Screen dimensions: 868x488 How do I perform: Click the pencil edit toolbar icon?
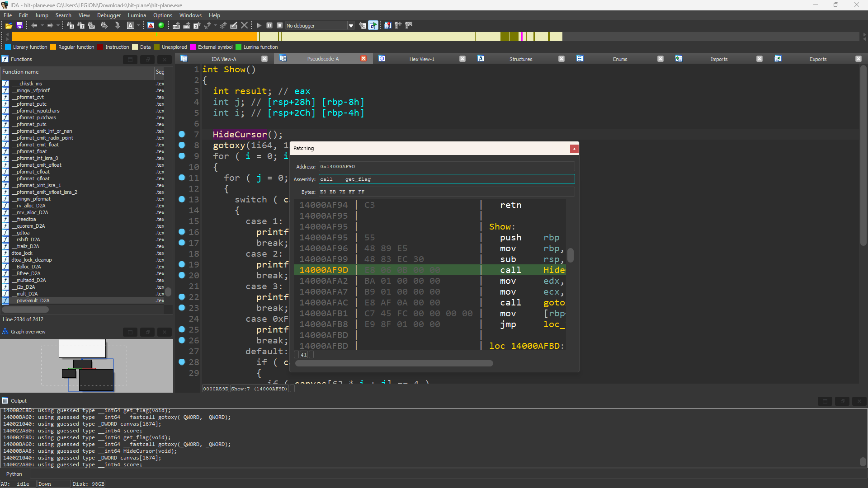point(234,26)
